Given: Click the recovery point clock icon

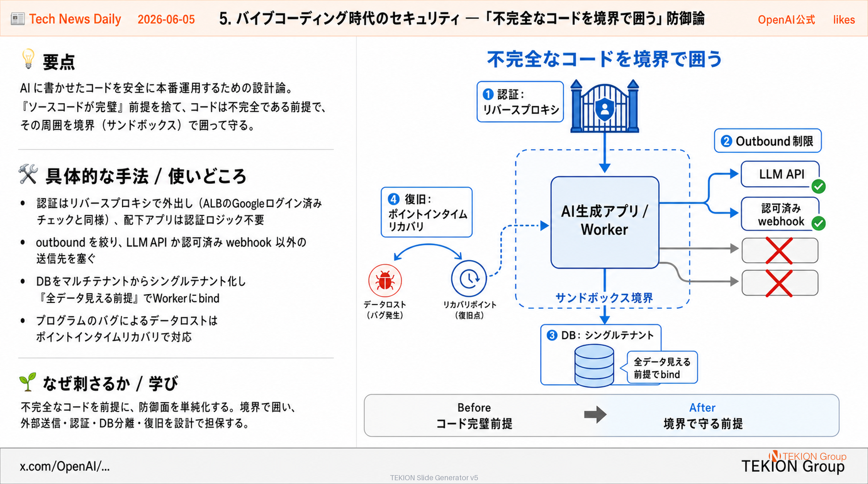Looking at the screenshot, I should coord(469,278).
